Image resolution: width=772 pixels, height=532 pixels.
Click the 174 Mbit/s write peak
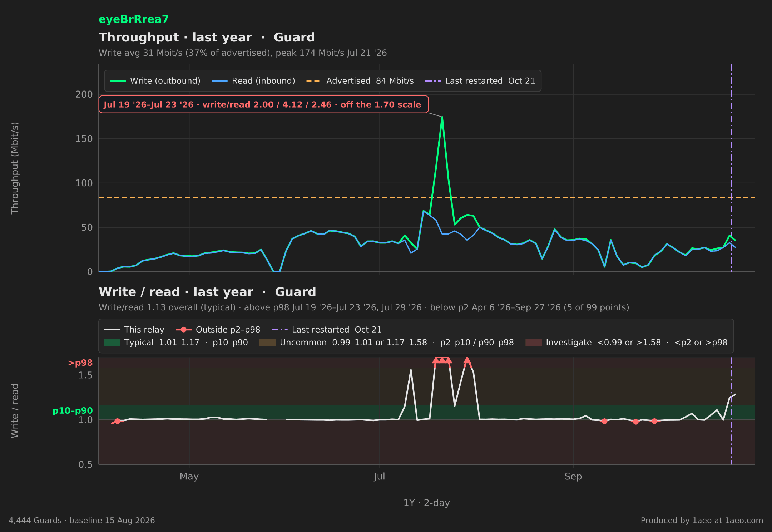tap(442, 117)
